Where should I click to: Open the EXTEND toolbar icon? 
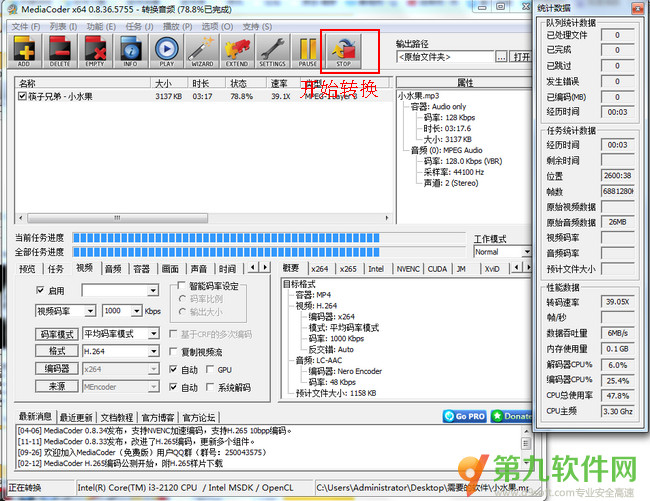pos(237,51)
